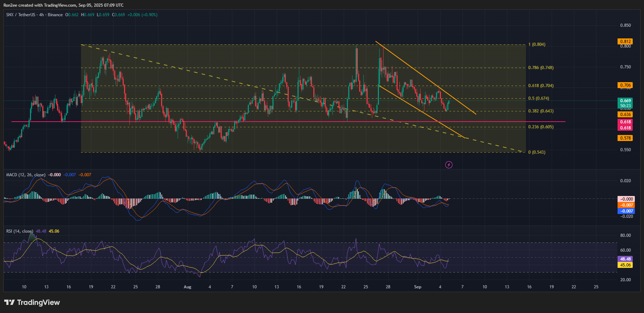Select the RSI (14, close) indicator legend

point(20,231)
